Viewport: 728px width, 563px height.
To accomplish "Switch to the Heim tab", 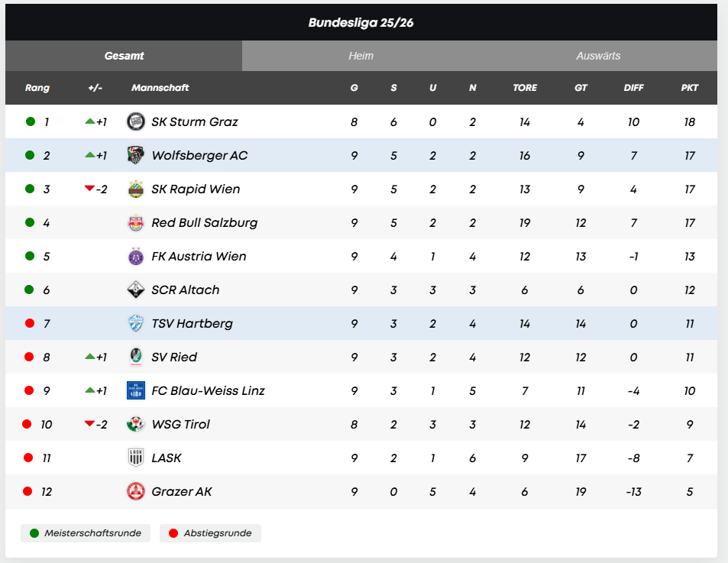I will pos(361,56).
